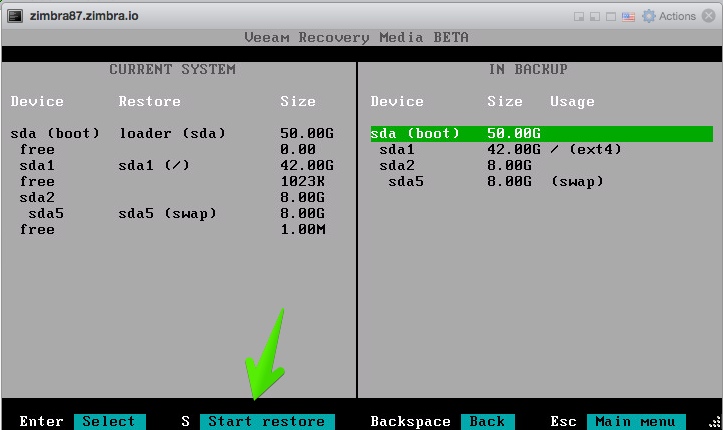Click the third window layout icon

coord(611,17)
